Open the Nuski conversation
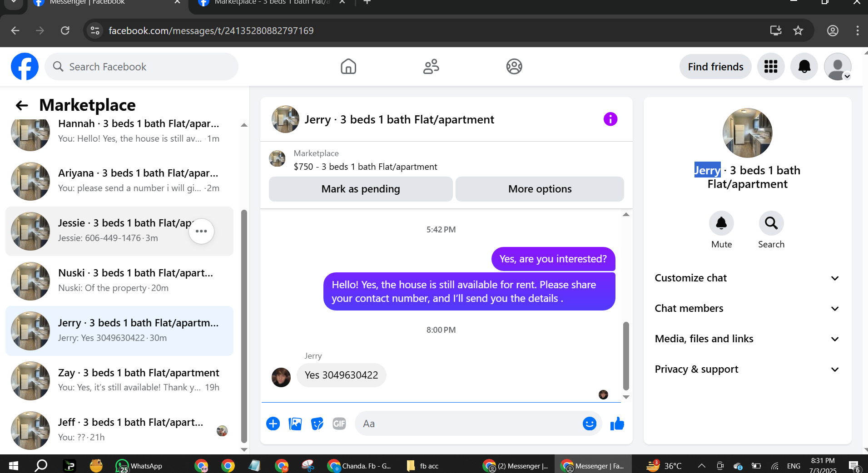868x473 pixels. click(119, 281)
